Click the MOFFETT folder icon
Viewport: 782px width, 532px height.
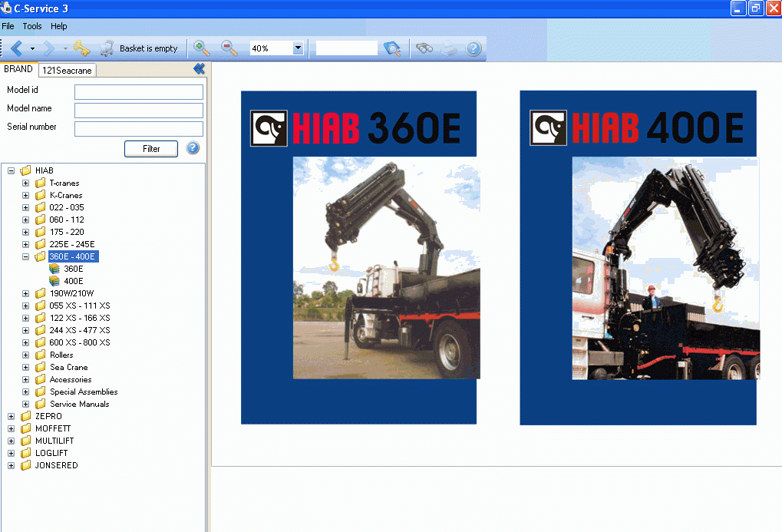[25, 428]
